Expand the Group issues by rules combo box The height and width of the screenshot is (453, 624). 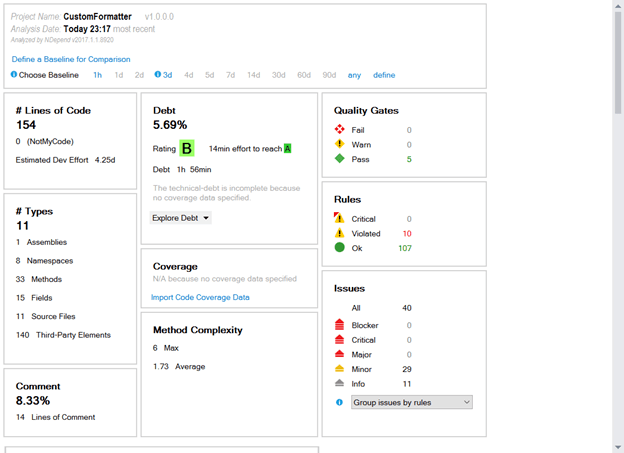411,402
